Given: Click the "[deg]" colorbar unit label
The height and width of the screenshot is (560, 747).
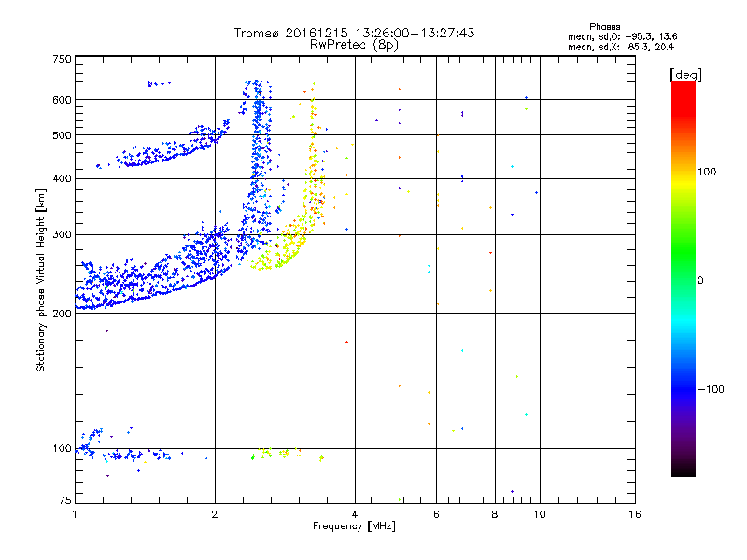Looking at the screenshot, I should coord(685,75).
